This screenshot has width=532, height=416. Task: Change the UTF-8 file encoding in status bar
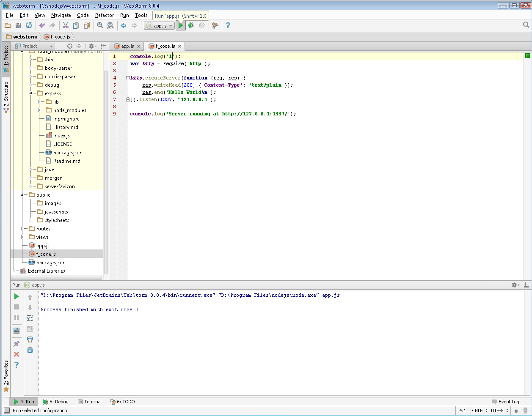coord(500,411)
